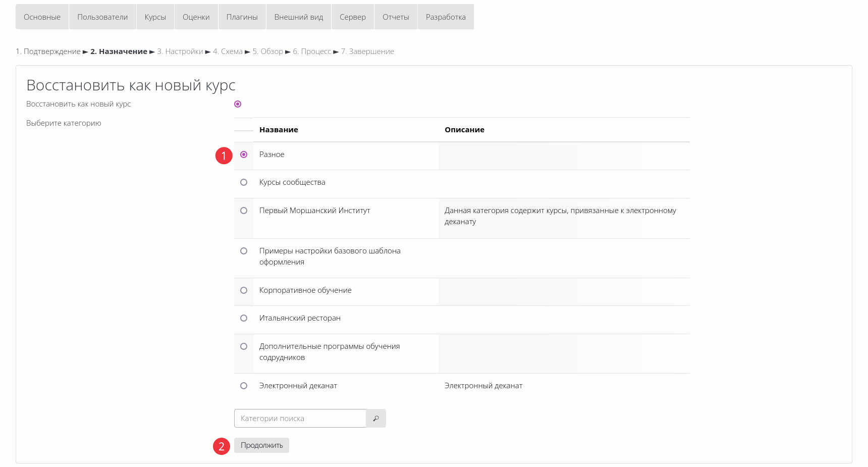Go to the 'Оценки' tab
Image resolution: width=868 pixels, height=467 pixels.
196,17
